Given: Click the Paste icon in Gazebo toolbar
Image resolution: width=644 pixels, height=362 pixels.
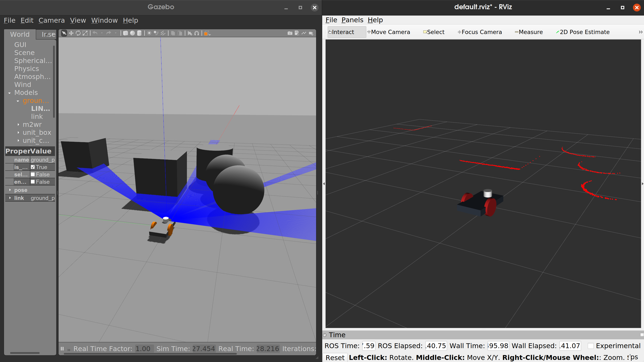Looking at the screenshot, I should pyautogui.click(x=180, y=33).
